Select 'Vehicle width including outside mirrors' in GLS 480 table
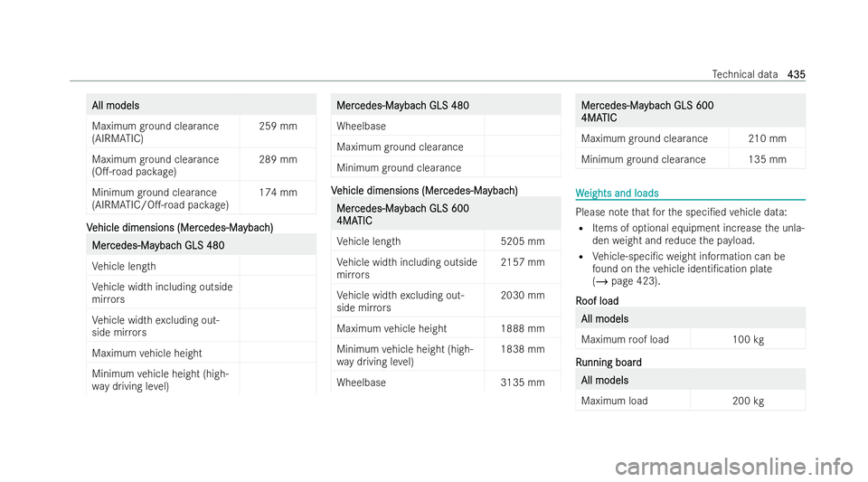This screenshot has height=482, width=868. click(162, 293)
